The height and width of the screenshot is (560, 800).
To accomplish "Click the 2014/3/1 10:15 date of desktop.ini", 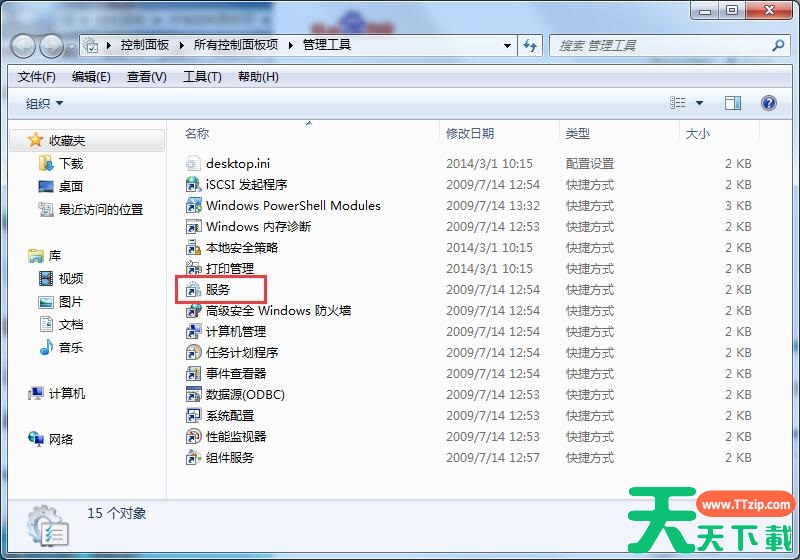I will (x=489, y=164).
